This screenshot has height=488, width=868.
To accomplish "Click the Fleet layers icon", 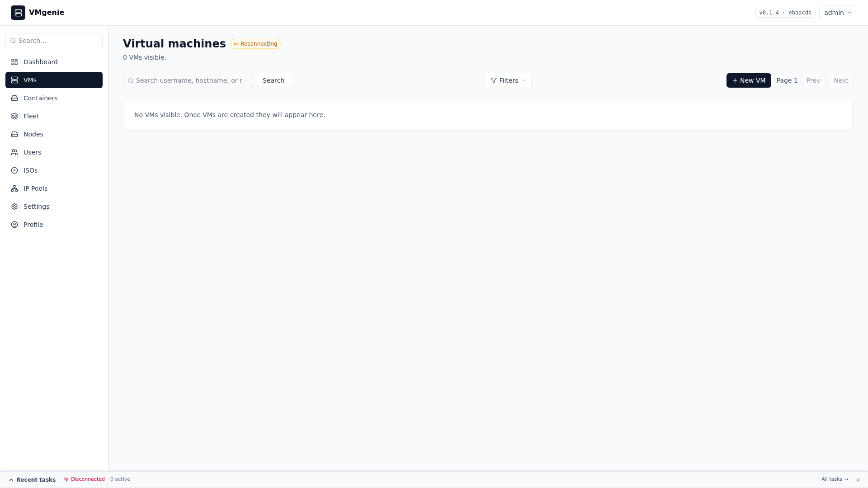I will tap(14, 116).
